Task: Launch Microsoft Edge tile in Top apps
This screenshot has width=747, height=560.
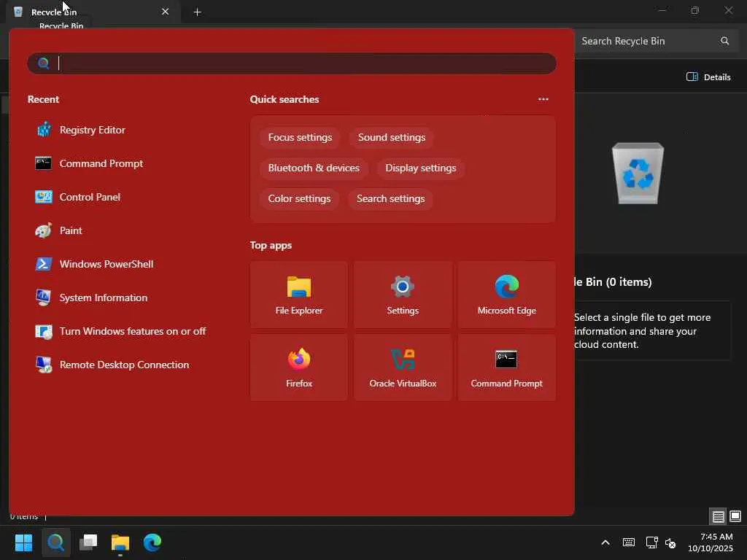Action: (506, 295)
